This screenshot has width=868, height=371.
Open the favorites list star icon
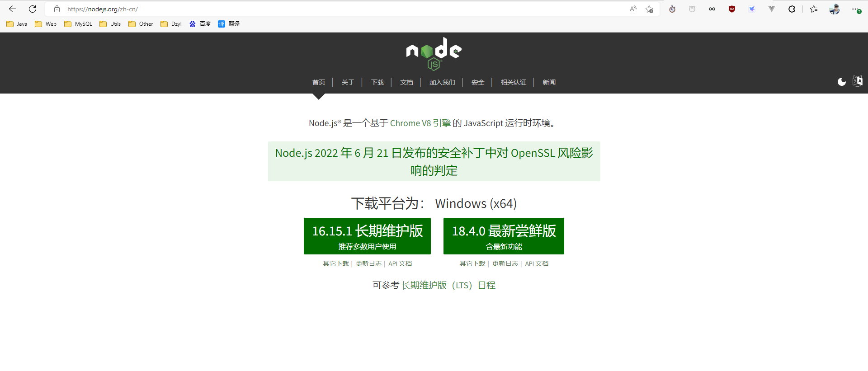(x=814, y=9)
